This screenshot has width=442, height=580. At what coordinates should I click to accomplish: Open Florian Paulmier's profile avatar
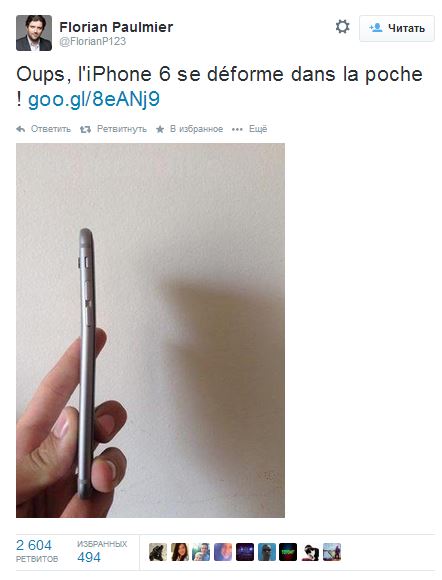(34, 33)
